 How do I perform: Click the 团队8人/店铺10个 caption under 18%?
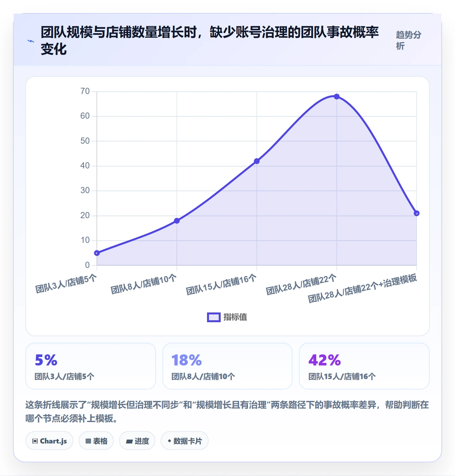203,377
